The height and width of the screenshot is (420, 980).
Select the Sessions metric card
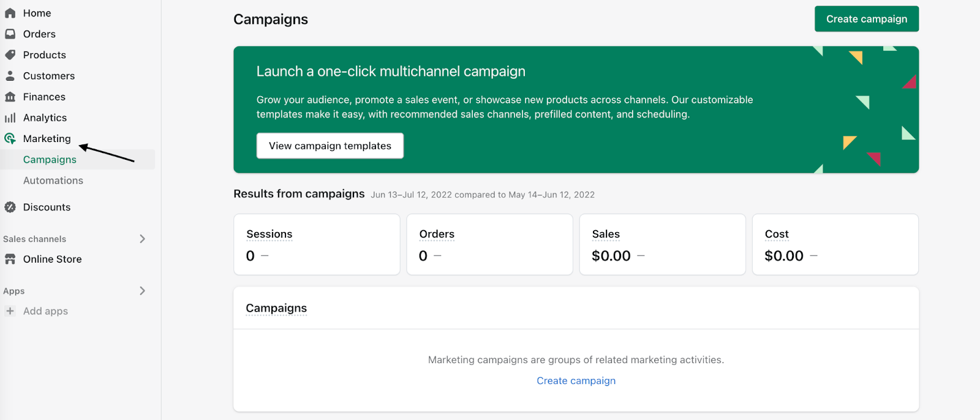coord(317,244)
